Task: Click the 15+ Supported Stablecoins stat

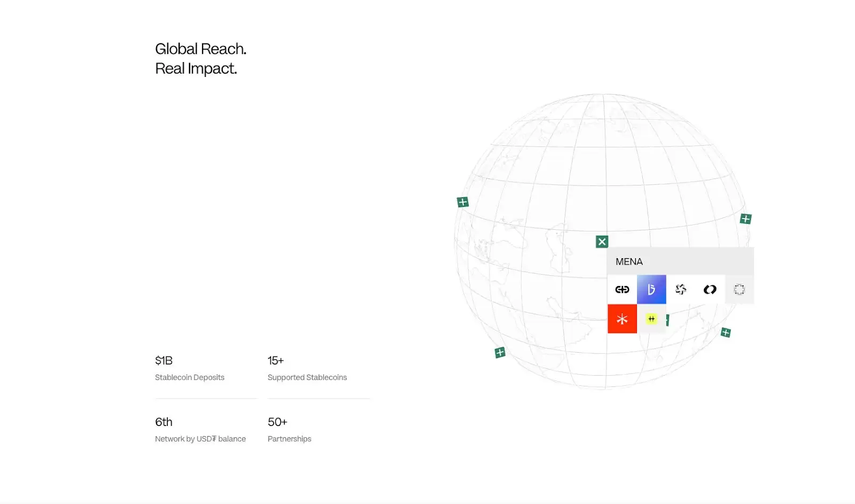Action: click(307, 368)
